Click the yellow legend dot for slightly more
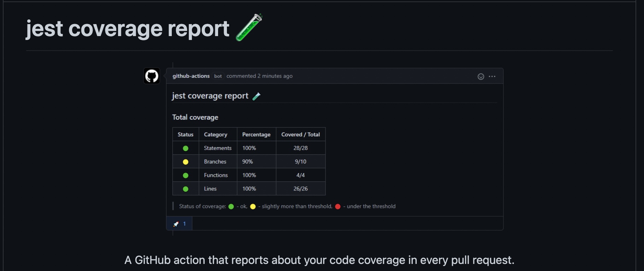This screenshot has height=271, width=644. tap(253, 207)
